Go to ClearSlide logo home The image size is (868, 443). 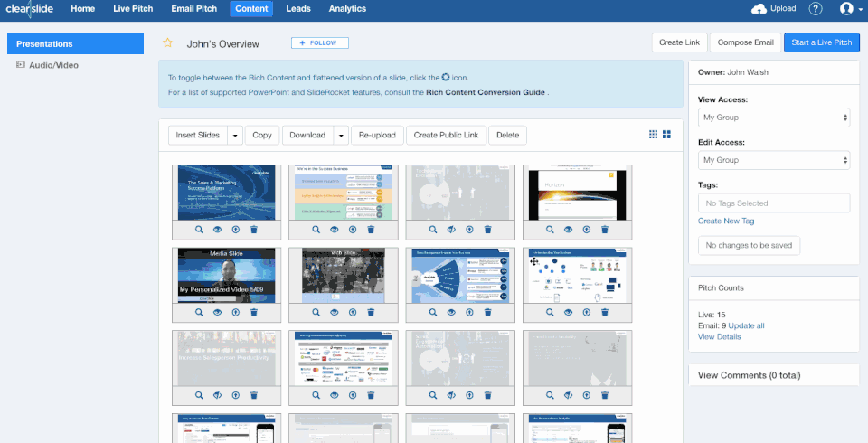tap(29, 9)
